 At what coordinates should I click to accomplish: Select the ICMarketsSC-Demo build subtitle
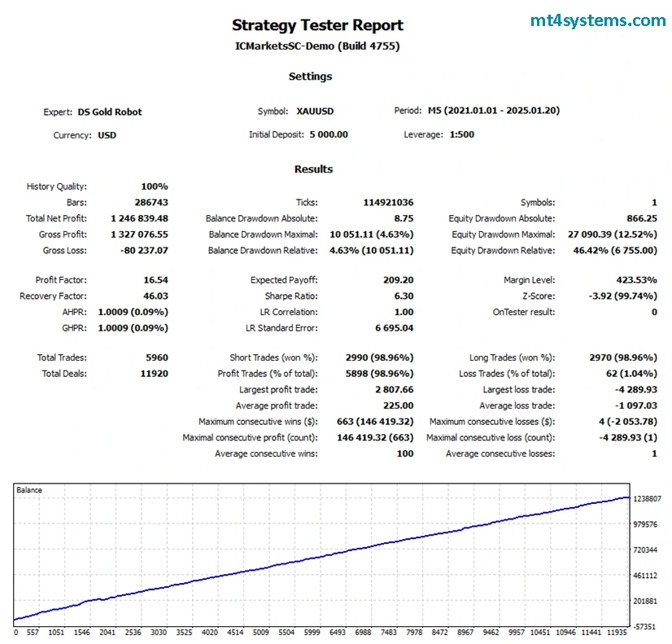pyautogui.click(x=317, y=46)
